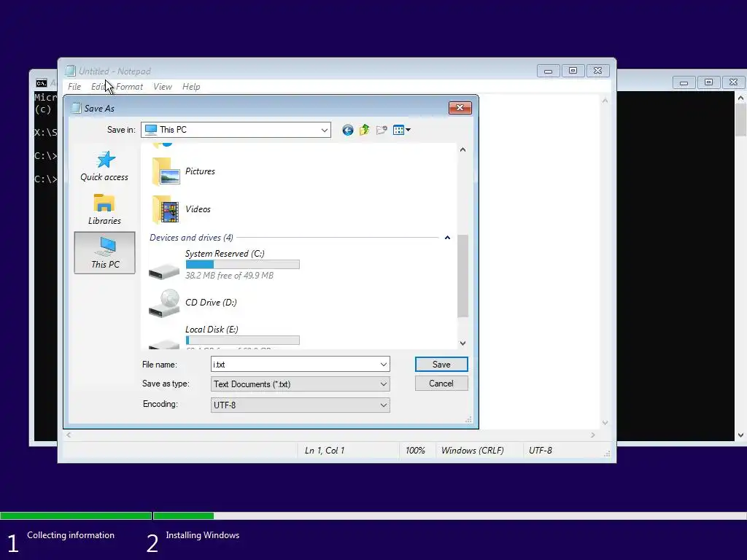Select Quick access in the places bar

[104, 166]
